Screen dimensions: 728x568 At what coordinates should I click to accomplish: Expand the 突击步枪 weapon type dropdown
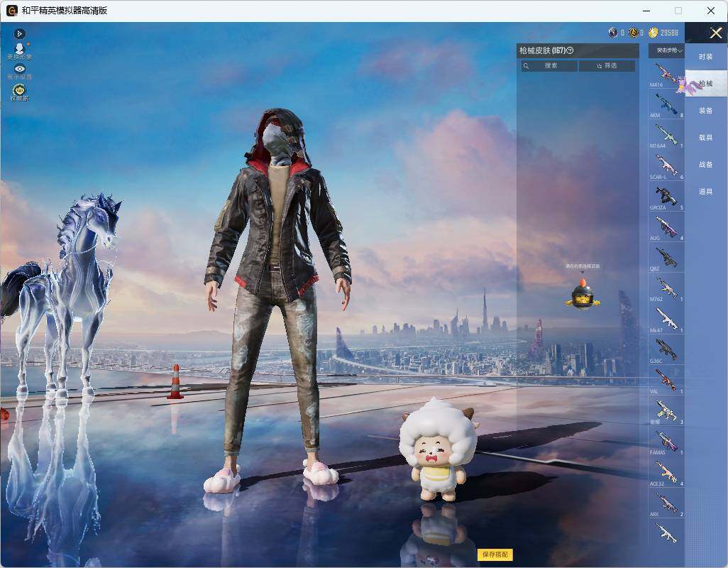[667, 50]
